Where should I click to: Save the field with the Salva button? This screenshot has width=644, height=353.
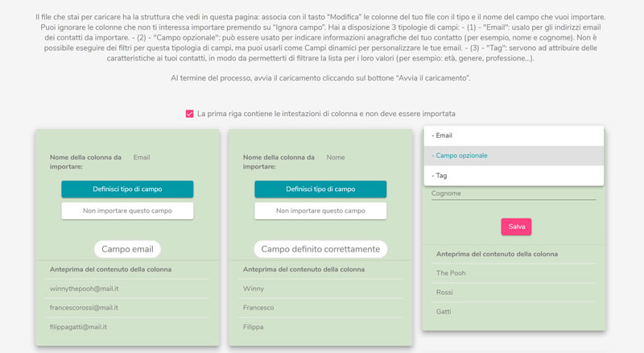click(516, 226)
